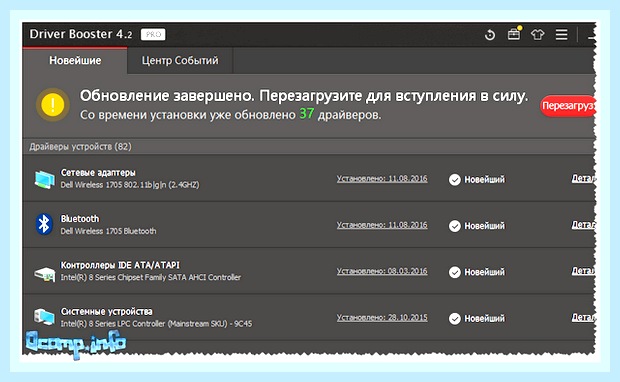620x382 pixels.
Task: Click the green number 37
Action: [x=307, y=114]
